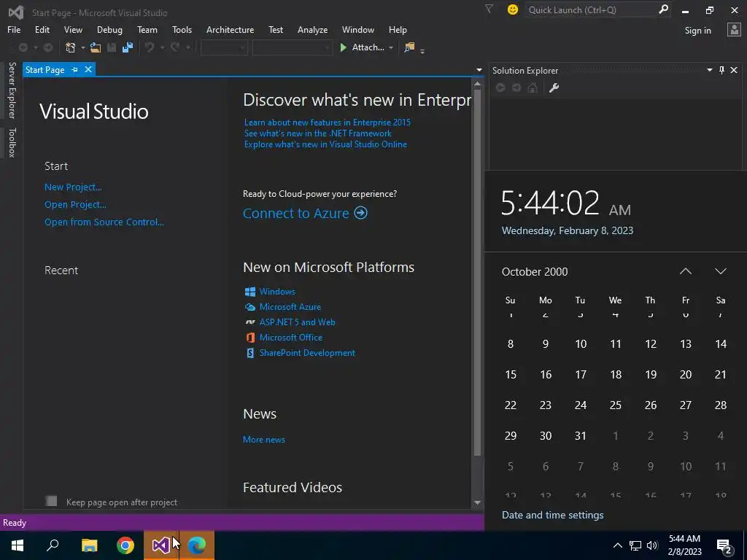
Task: Click the Solution Explorer Properties wrench icon
Action: (x=554, y=87)
